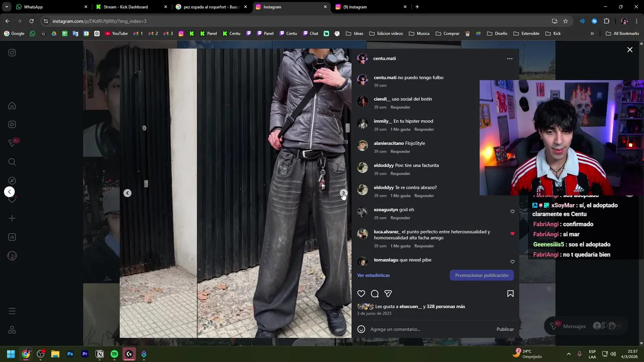Viewport: 644px width, 362px height.
Task: Click the address bar URL
Action: click(x=99, y=21)
